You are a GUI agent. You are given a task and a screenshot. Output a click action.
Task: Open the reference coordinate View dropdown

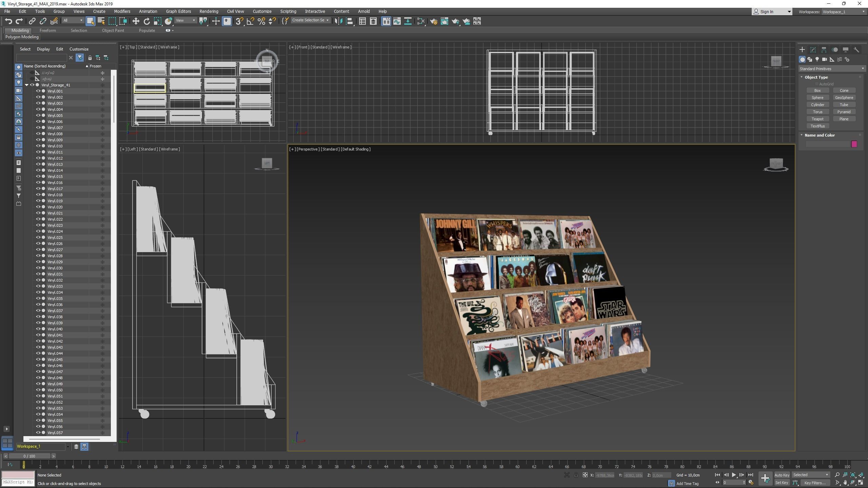point(185,20)
